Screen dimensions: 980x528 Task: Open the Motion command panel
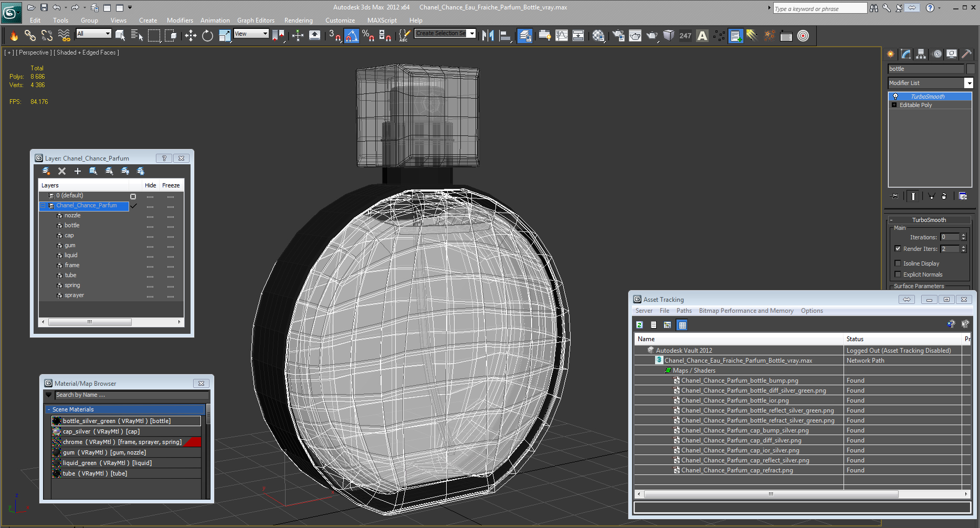pyautogui.click(x=936, y=54)
